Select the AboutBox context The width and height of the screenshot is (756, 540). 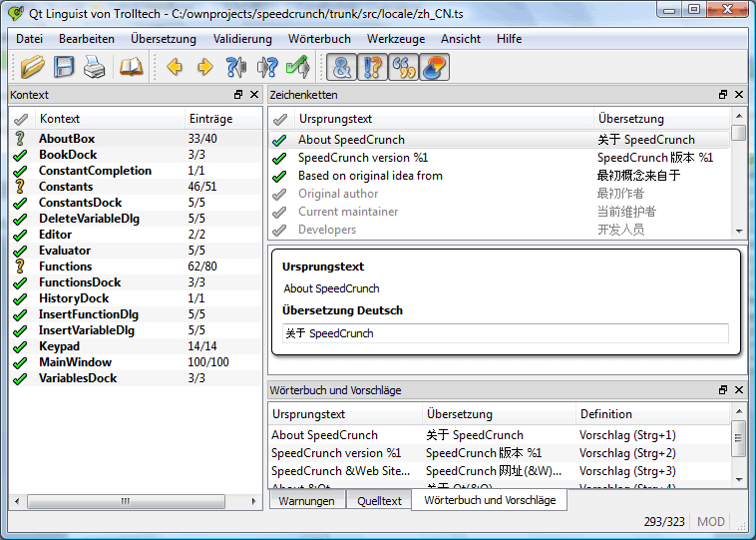136,139
